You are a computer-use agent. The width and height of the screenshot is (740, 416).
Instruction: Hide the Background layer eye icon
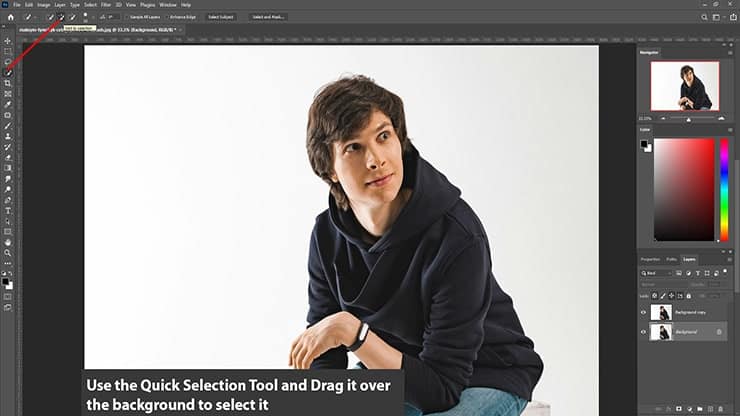click(643, 332)
